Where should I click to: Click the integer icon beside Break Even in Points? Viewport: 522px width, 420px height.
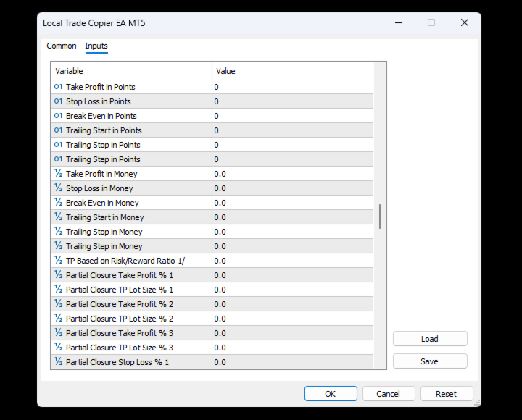[x=58, y=116]
